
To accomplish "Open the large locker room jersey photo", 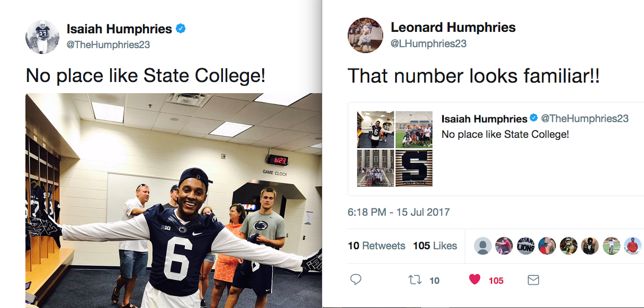I will pos(174,200).
